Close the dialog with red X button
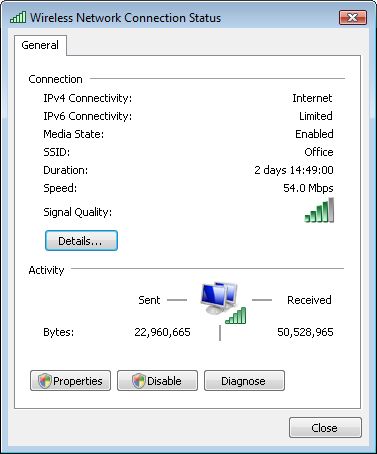This screenshot has width=377, height=454. (x=353, y=17)
